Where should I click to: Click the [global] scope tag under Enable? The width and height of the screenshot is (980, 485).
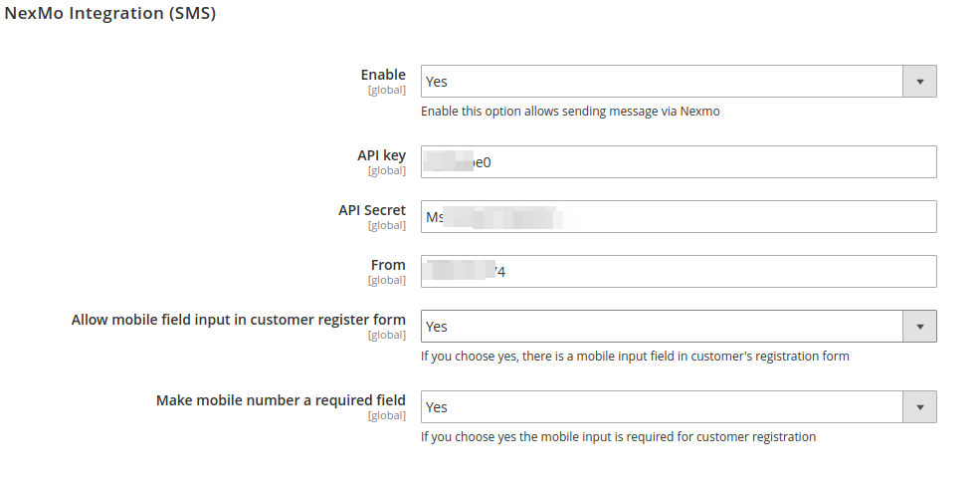[x=386, y=90]
